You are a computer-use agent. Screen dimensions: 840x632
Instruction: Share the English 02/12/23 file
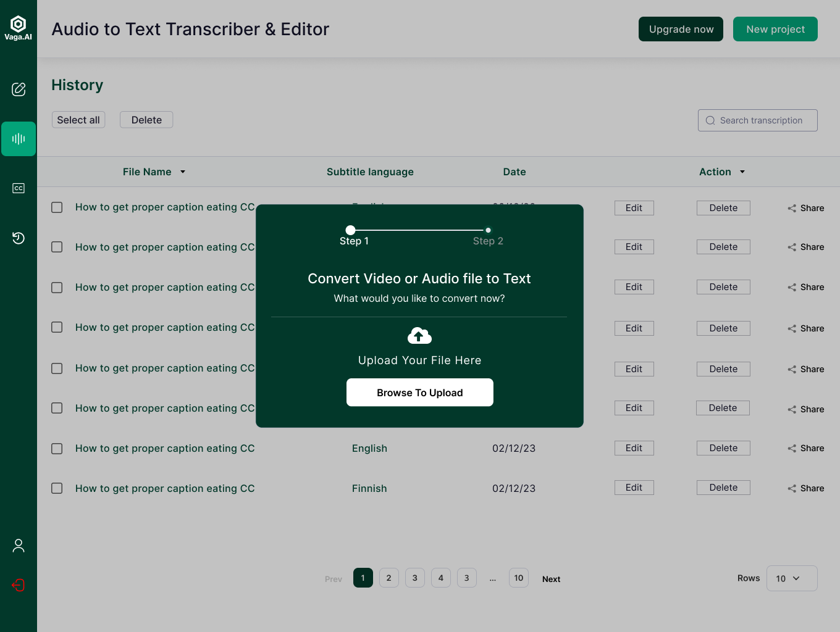pyautogui.click(x=806, y=448)
